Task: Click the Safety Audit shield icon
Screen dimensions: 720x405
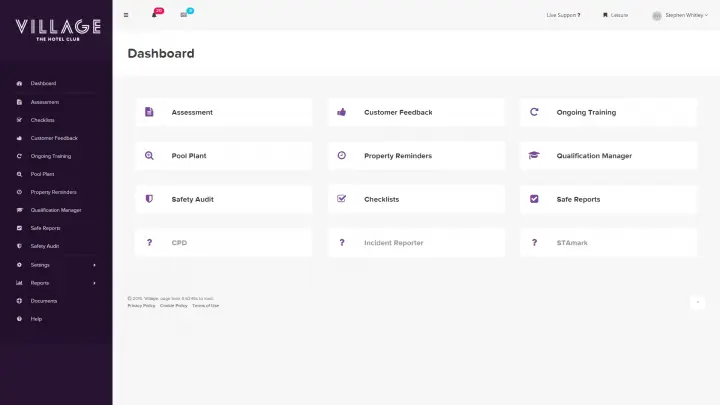Action: tap(149, 199)
